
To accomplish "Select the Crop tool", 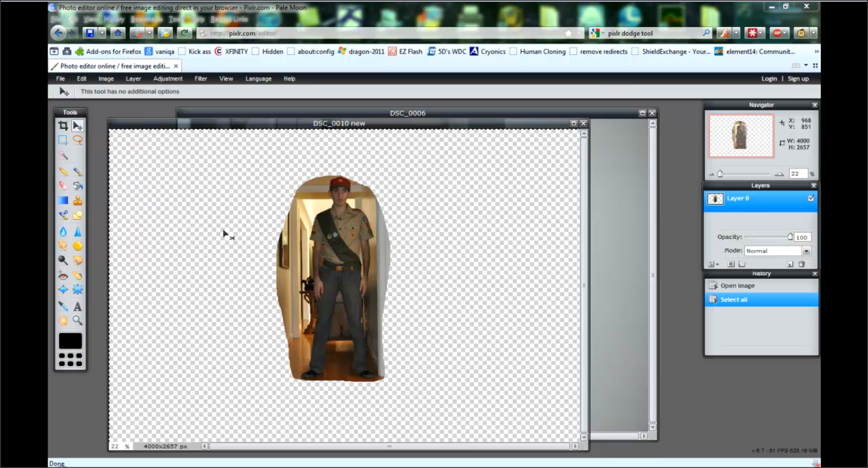I will click(x=63, y=126).
